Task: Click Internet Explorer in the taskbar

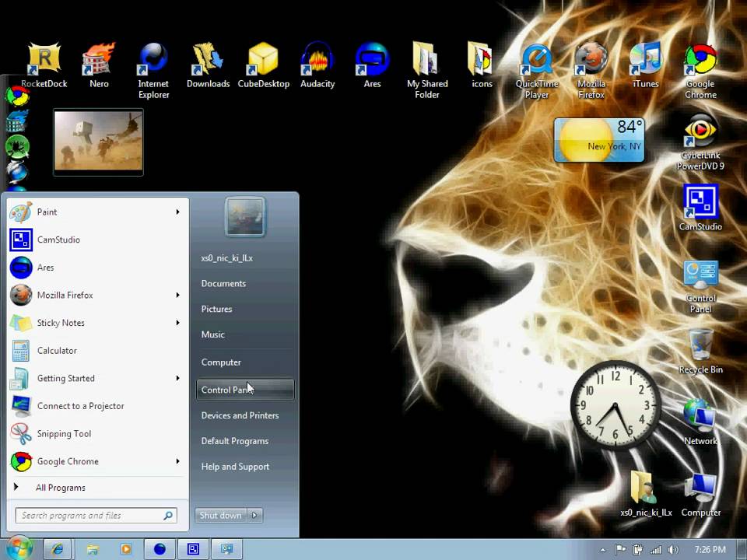Action: tap(57, 550)
